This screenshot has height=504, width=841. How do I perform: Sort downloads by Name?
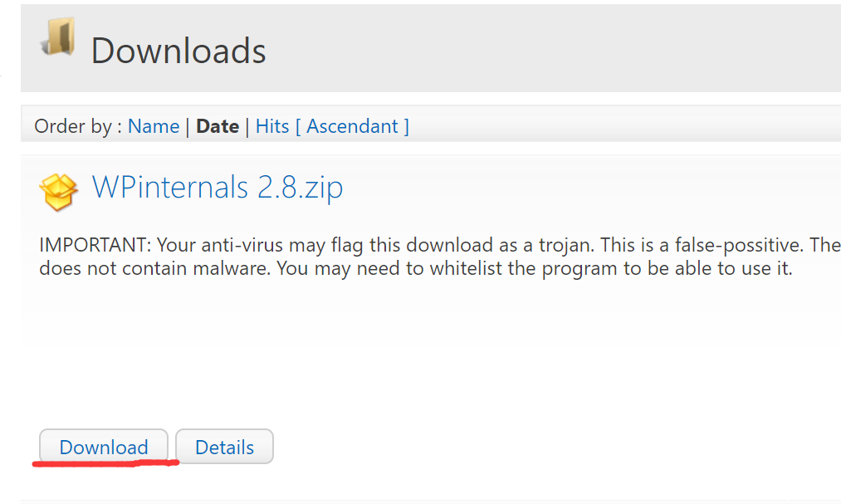pyautogui.click(x=154, y=126)
